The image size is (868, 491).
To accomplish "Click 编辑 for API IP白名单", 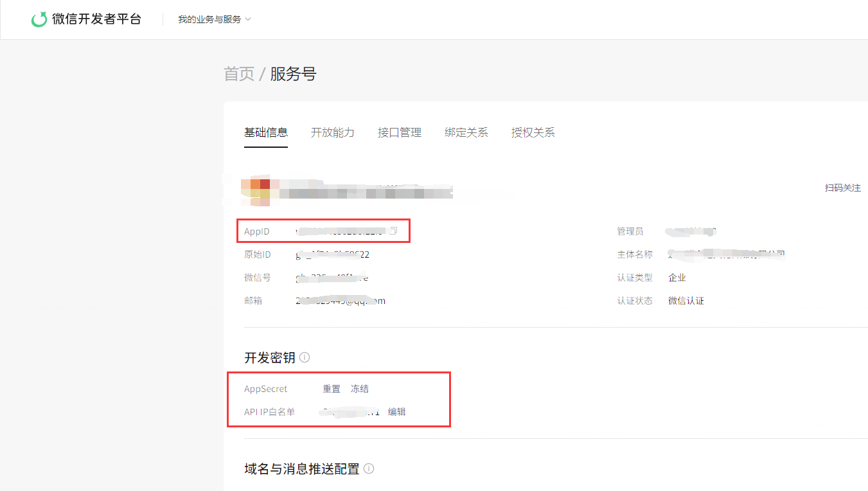I will 396,412.
